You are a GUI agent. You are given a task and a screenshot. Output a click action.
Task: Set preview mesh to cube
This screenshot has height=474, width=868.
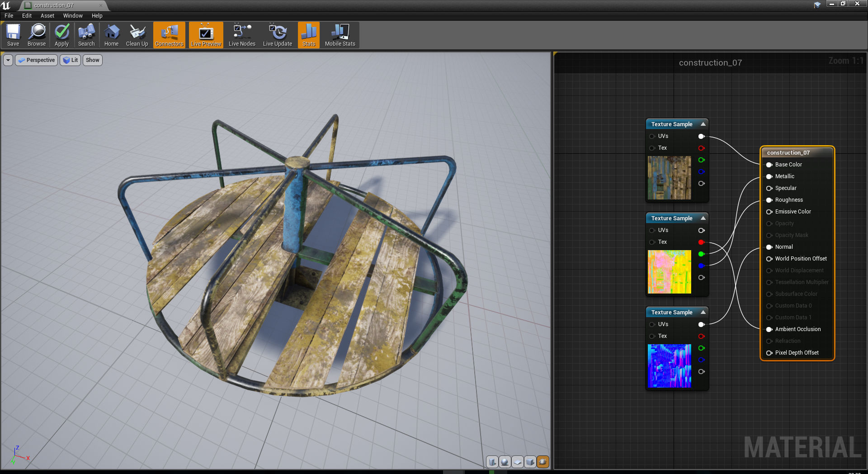click(530, 462)
